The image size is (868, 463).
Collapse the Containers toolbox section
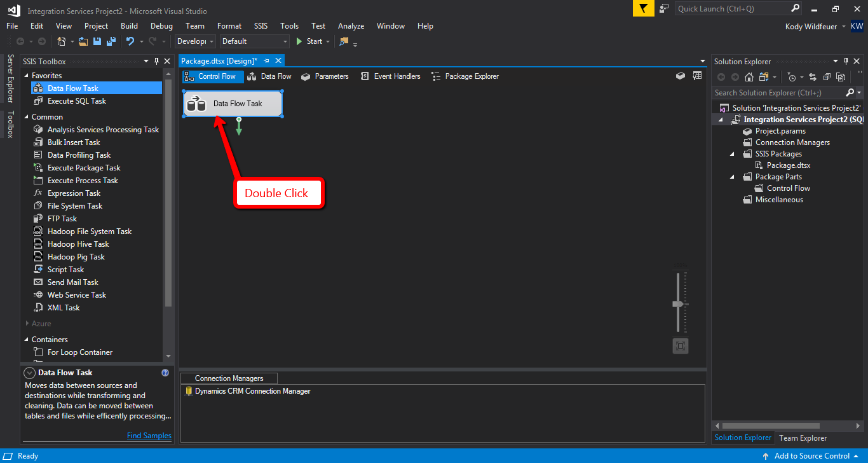[27, 340]
